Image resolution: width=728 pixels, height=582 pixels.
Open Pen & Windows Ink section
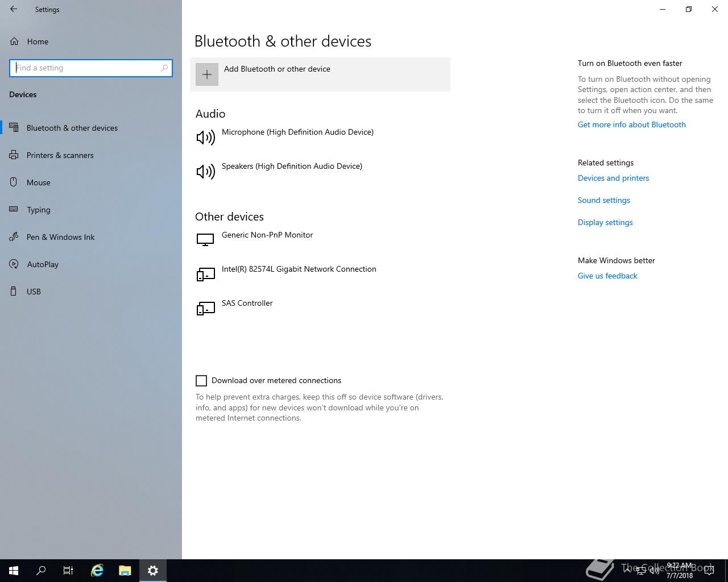(91, 237)
